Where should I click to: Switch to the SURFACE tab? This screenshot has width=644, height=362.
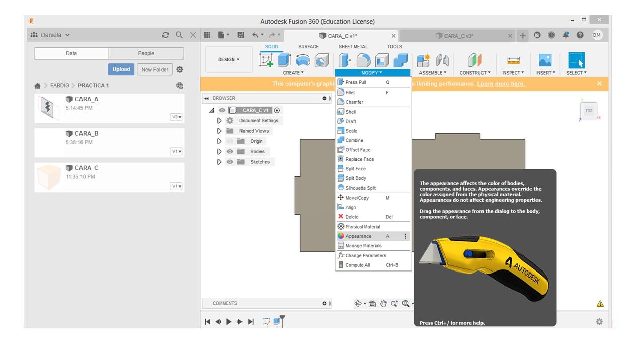click(308, 47)
